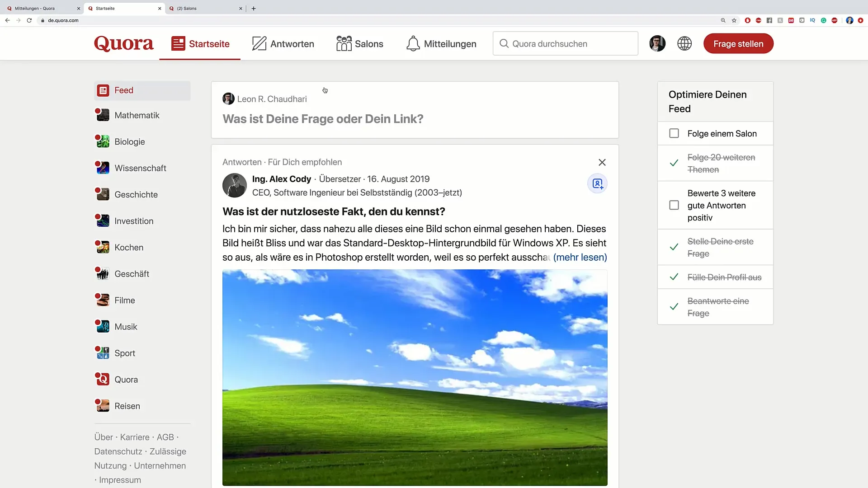Click the Über footer link

[104, 437]
